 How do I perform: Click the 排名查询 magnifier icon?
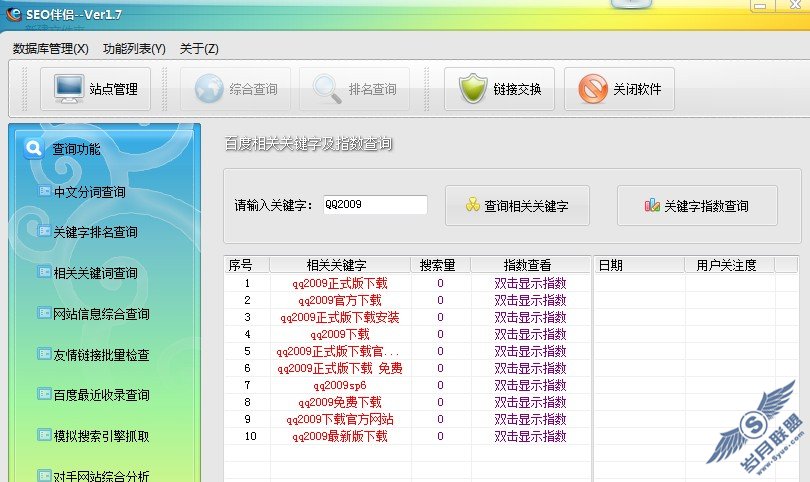327,89
